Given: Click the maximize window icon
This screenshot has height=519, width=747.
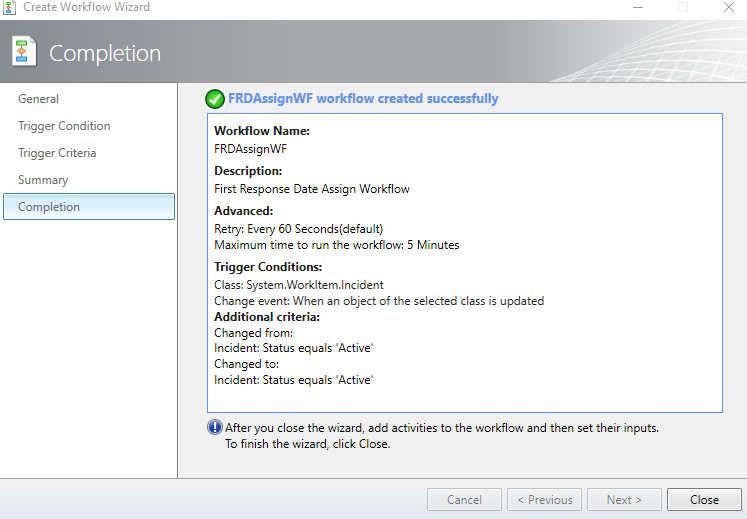Looking at the screenshot, I should [683, 7].
